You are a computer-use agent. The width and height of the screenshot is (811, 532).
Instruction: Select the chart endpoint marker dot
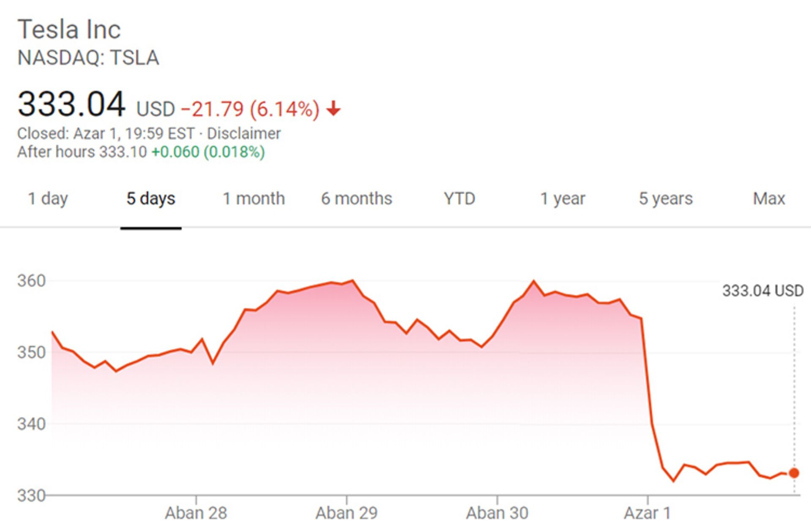coord(793,472)
